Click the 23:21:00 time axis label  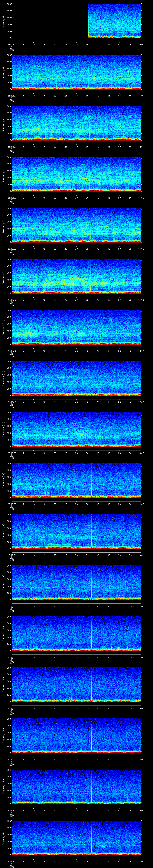[x=12, y=657]
